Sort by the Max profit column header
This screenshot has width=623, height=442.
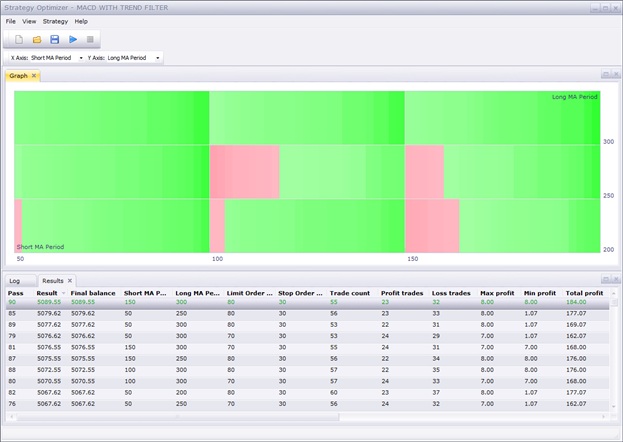[x=497, y=293]
